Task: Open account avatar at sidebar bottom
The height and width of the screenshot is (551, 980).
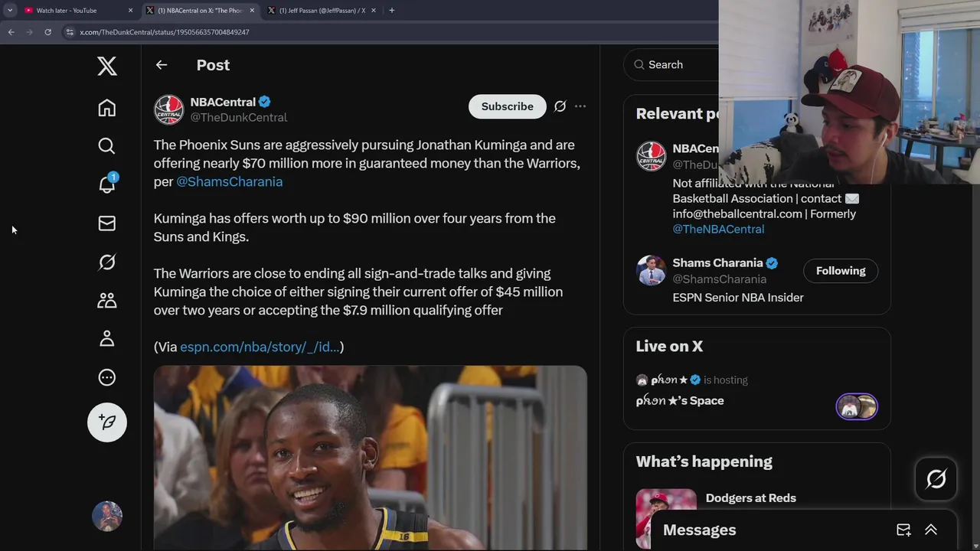Action: (x=107, y=517)
